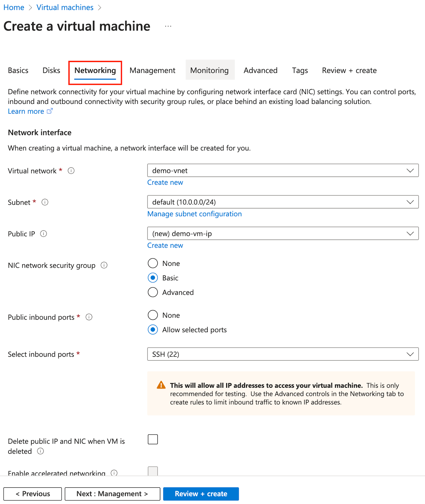Enable the Delete public IP and NIC checkbox
The height and width of the screenshot is (504, 425).
click(x=152, y=439)
